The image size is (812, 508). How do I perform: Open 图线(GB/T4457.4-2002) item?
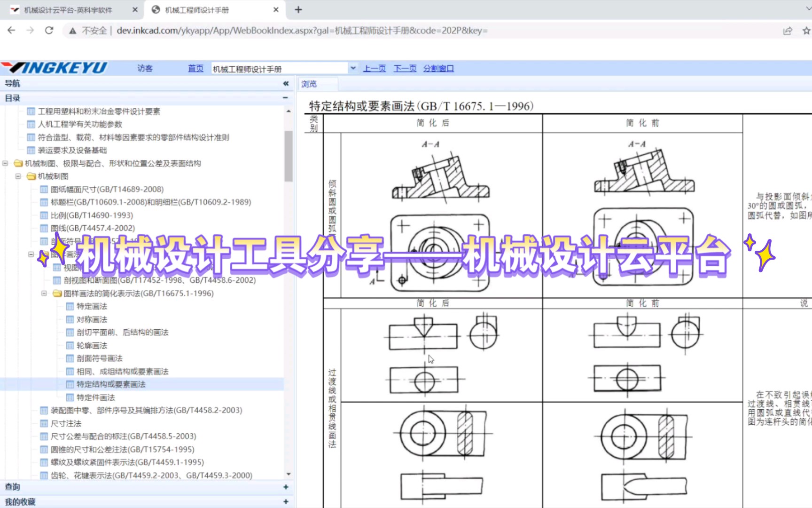[x=93, y=228]
